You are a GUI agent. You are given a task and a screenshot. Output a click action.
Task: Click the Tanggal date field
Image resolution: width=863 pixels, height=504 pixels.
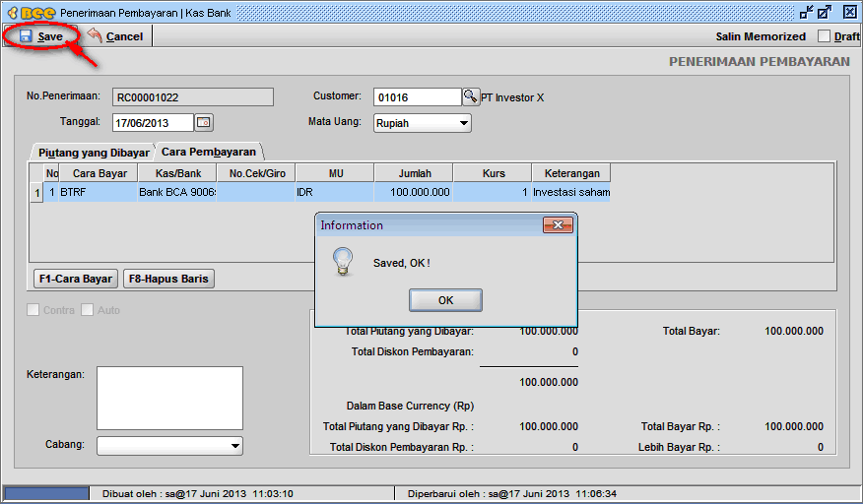153,123
